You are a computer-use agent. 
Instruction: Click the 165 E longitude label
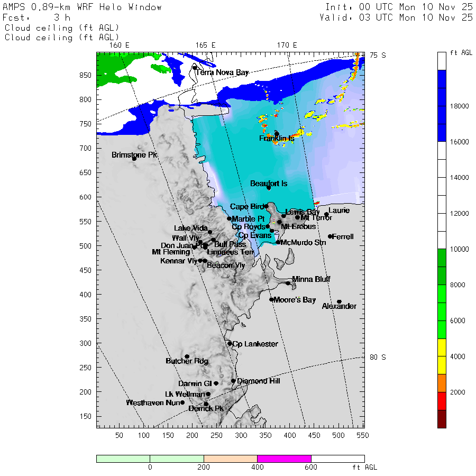point(206,45)
